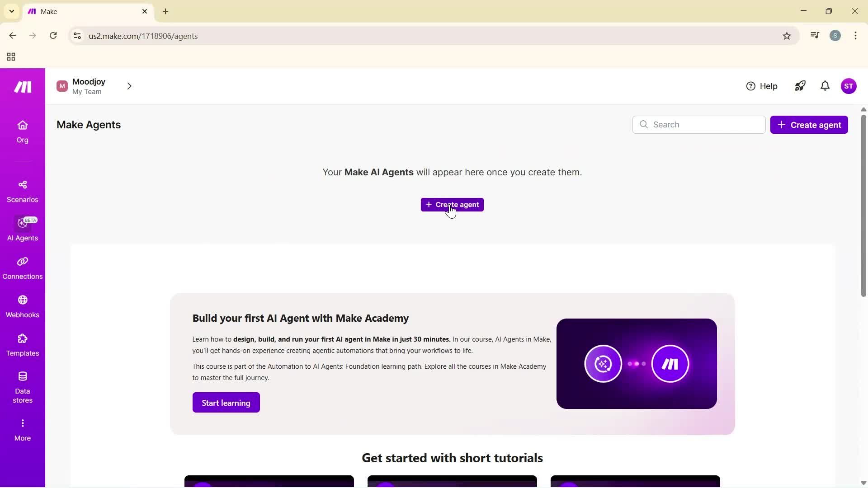This screenshot has width=868, height=488.
Task: Click the centered Create agent button
Action: (x=452, y=205)
